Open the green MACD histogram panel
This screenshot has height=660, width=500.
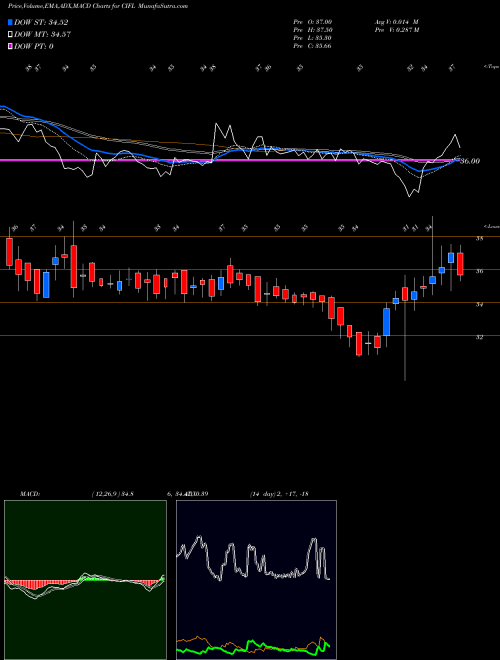coord(85,580)
